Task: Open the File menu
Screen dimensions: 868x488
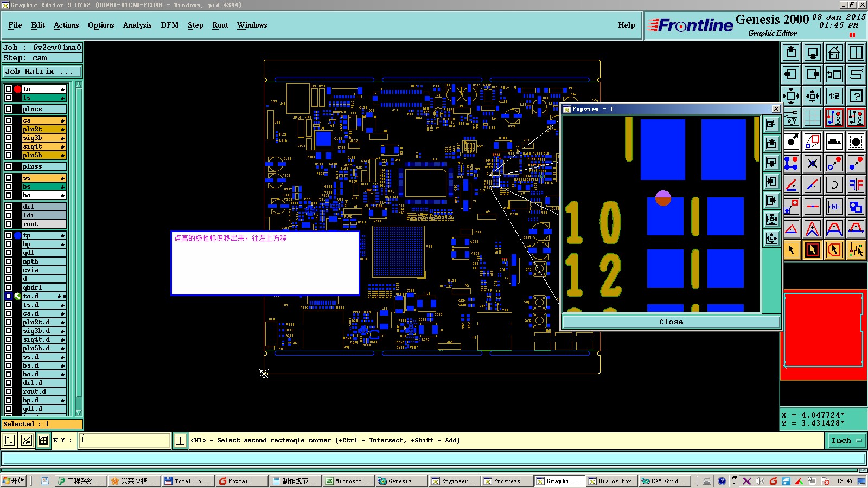Action: [15, 25]
